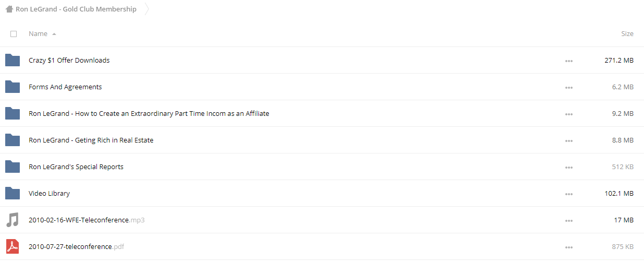Tick the select-all checkbox in the header
The width and height of the screenshot is (644, 261).
(x=14, y=34)
